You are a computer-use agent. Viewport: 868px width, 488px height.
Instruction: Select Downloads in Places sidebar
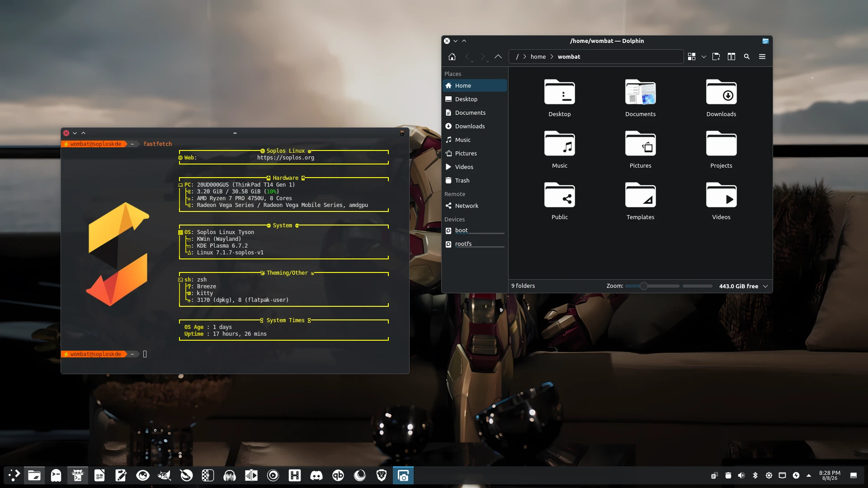(475, 126)
